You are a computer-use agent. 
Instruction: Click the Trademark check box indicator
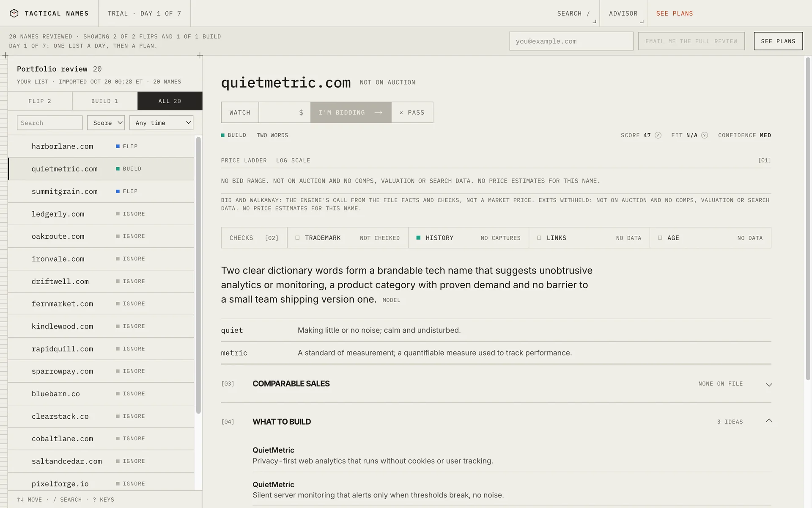click(x=297, y=238)
